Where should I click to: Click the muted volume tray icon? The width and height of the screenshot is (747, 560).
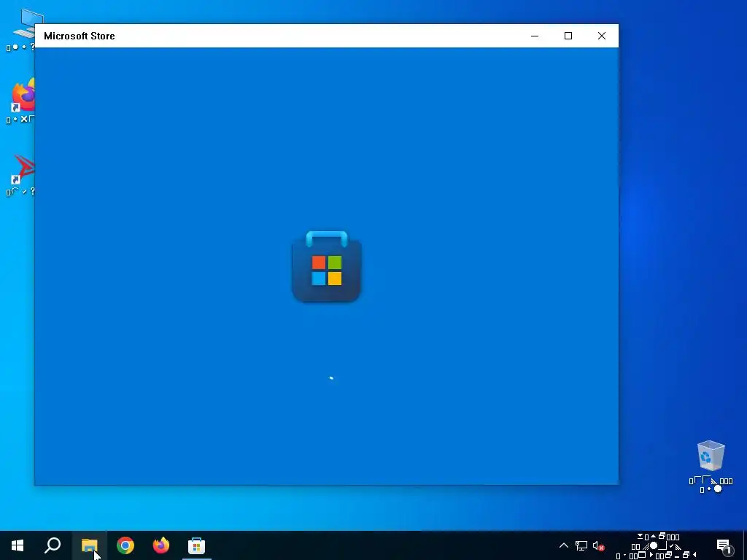[x=599, y=546]
